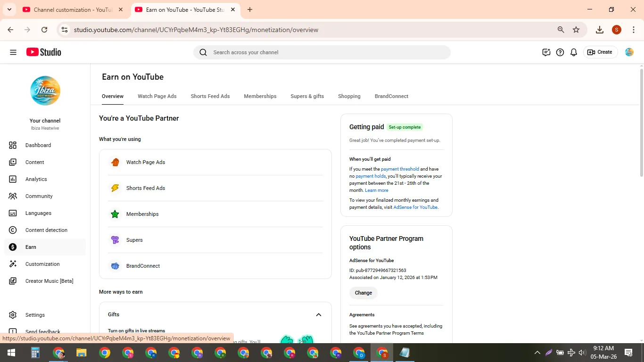This screenshot has width=644, height=362.
Task: Reload the page
Action: tap(44, 30)
